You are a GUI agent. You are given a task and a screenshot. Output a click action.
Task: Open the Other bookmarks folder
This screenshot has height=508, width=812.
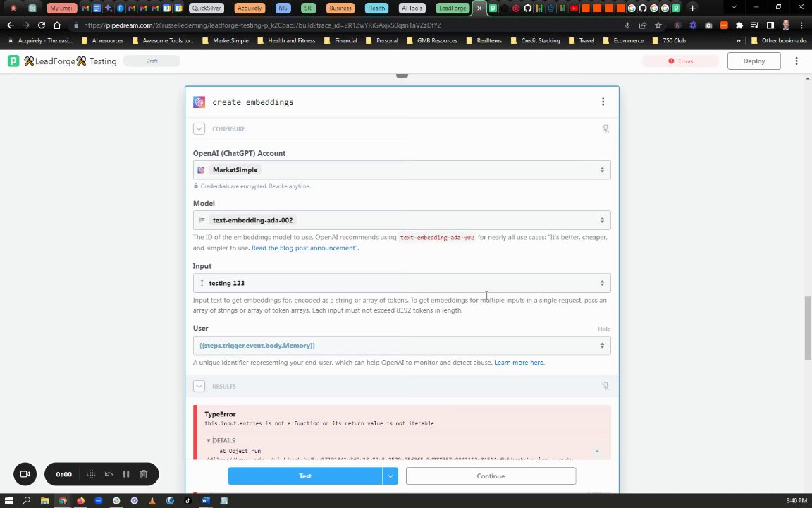(779, 40)
